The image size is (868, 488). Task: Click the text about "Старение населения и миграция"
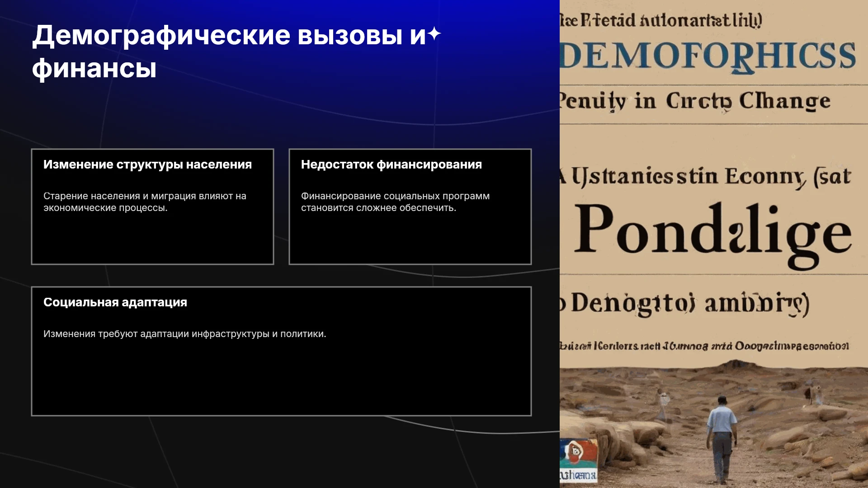click(x=145, y=202)
